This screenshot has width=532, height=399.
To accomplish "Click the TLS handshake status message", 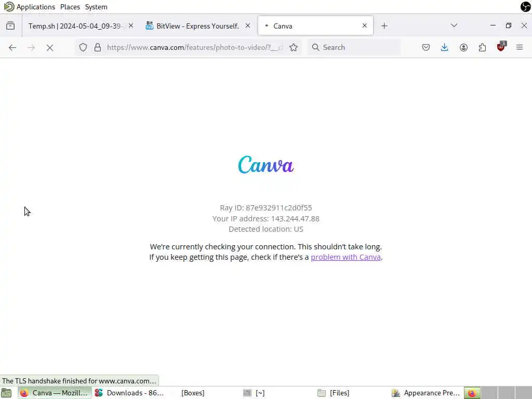I will [x=79, y=381].
